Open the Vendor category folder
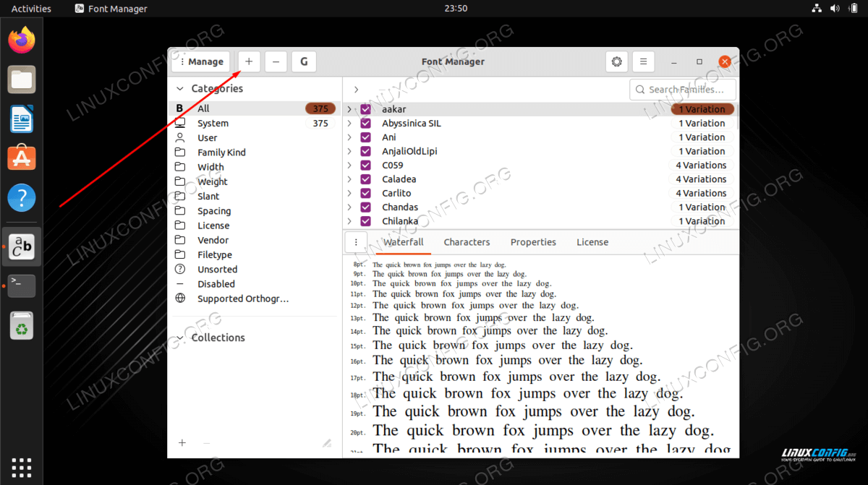Image resolution: width=868 pixels, height=485 pixels. click(x=254, y=240)
